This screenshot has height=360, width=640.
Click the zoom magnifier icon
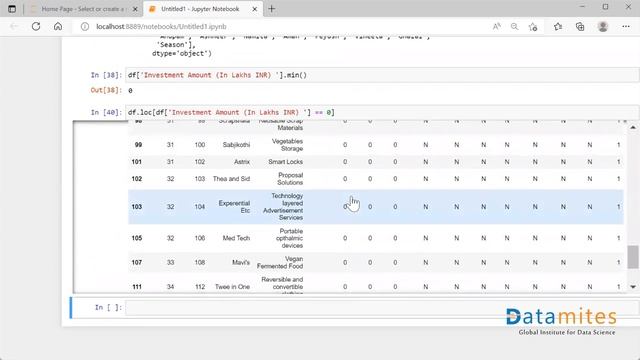[514, 27]
